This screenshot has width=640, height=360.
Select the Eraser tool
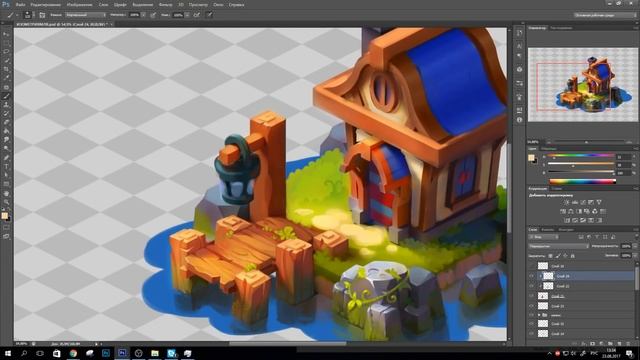pyautogui.click(x=6, y=122)
